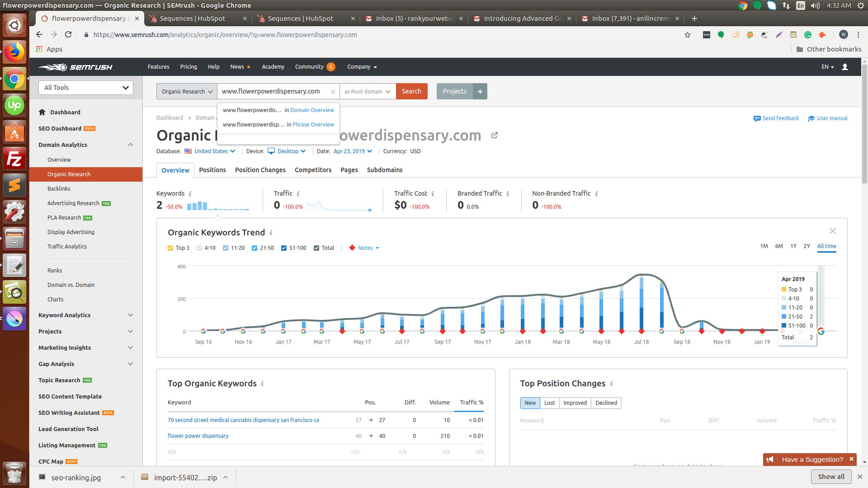This screenshot has height=488, width=868.
Task: Open Company menu dropdown
Action: [x=362, y=67]
